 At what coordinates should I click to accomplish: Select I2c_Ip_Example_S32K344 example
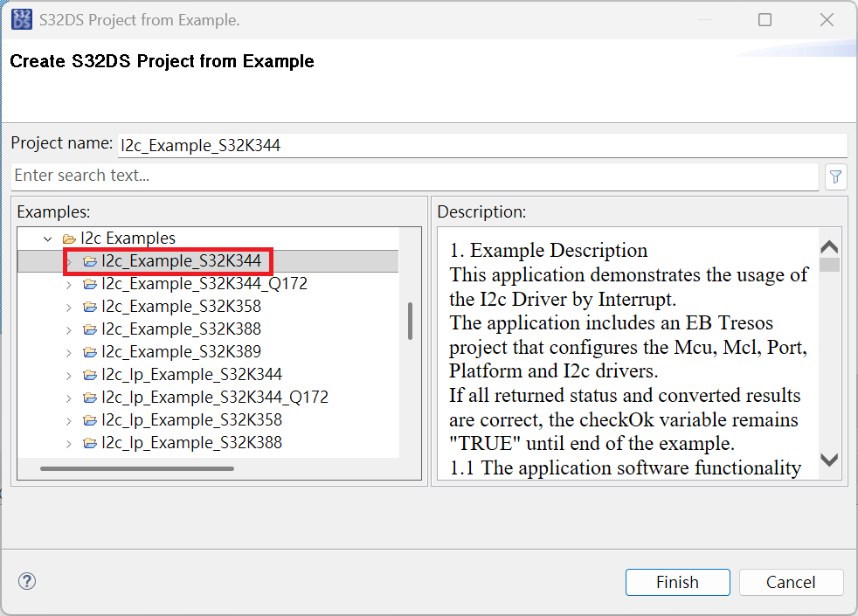[191, 374]
